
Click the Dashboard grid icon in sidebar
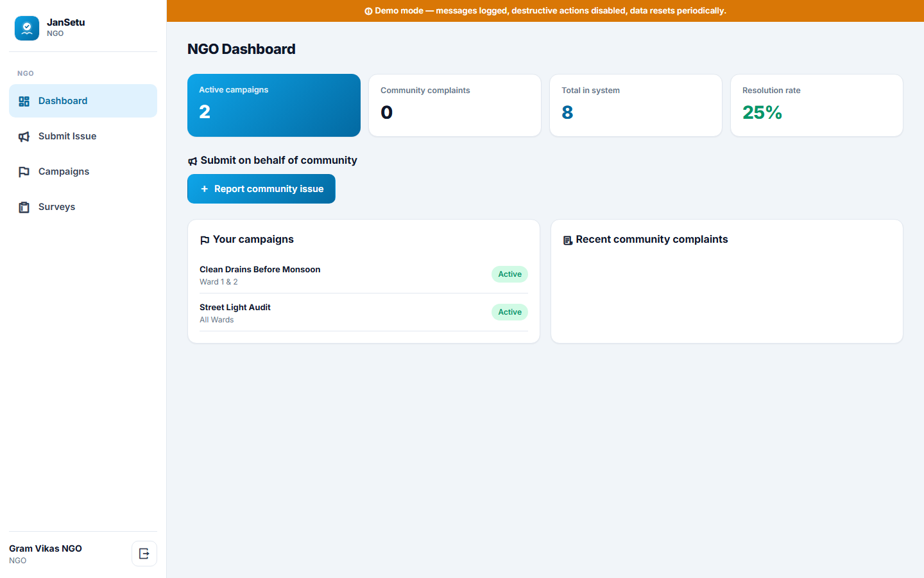click(24, 101)
